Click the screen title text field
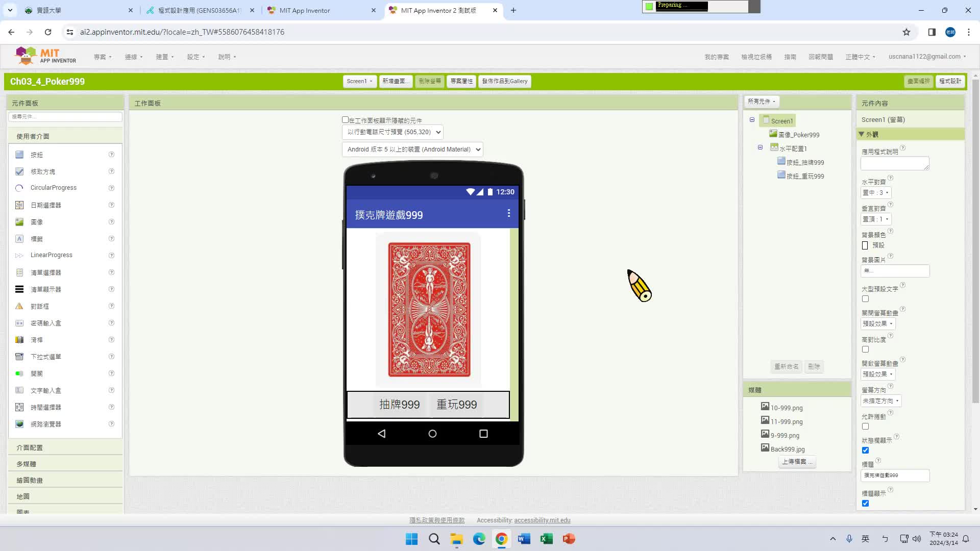The image size is (980, 551). tap(895, 475)
